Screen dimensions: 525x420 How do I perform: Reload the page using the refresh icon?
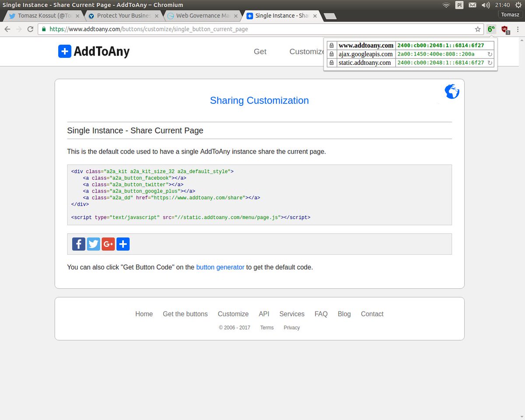(x=30, y=29)
